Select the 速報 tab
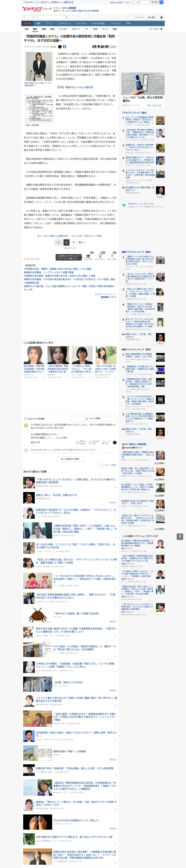 (38, 23)
